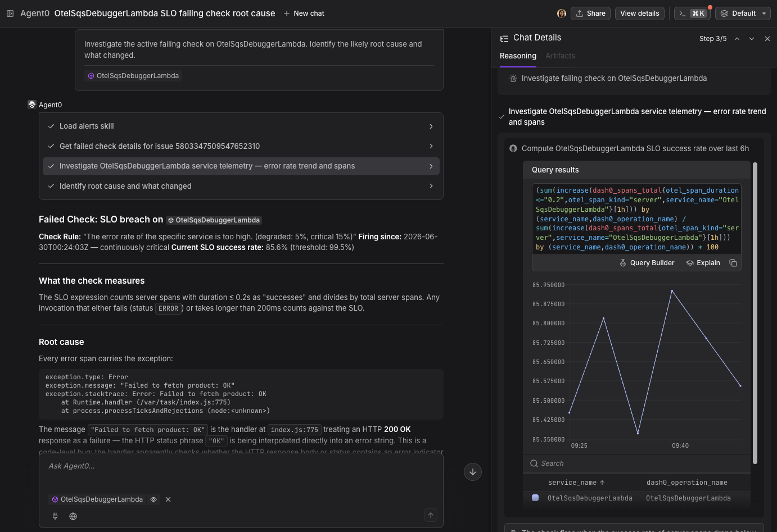Viewport: 777px width, 532px height.
Task: Toggle the sidebar panel icon
Action: pyautogui.click(x=10, y=13)
